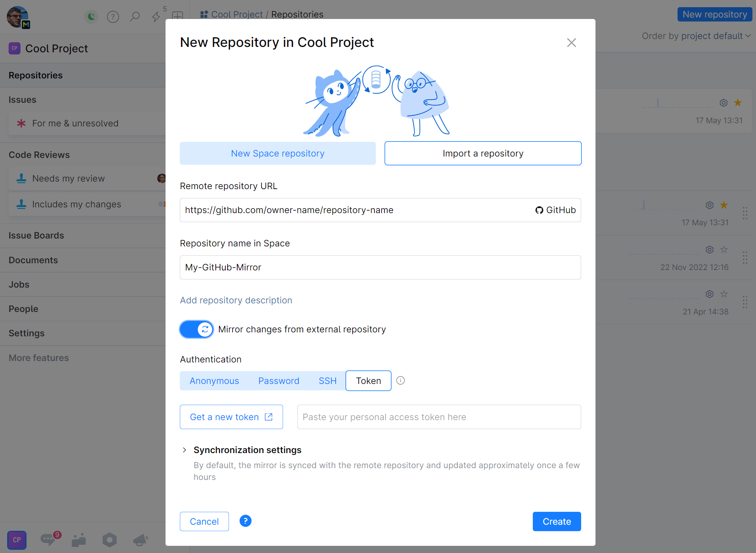This screenshot has height=553, width=756.
Task: Click the personal access token field
Action: click(x=439, y=417)
